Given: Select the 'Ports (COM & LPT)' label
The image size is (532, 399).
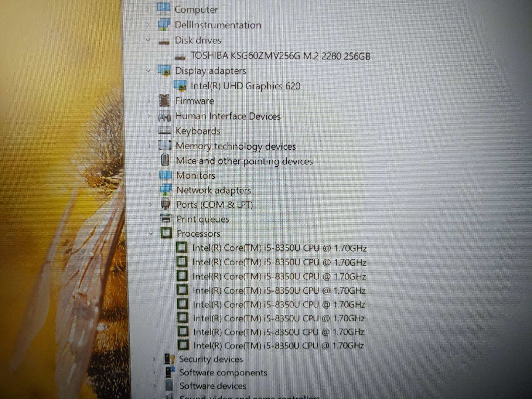Looking at the screenshot, I should coord(215,205).
